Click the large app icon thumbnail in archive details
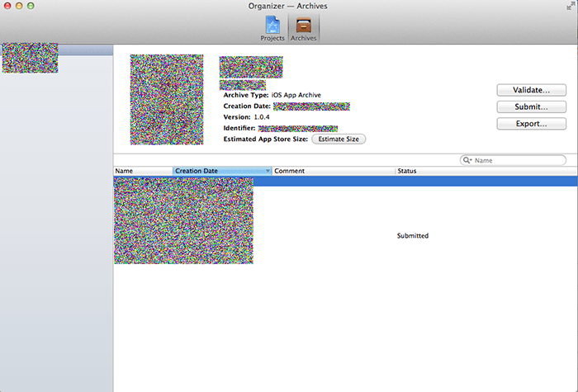Image resolution: width=578 pixels, height=392 pixels. [167, 99]
